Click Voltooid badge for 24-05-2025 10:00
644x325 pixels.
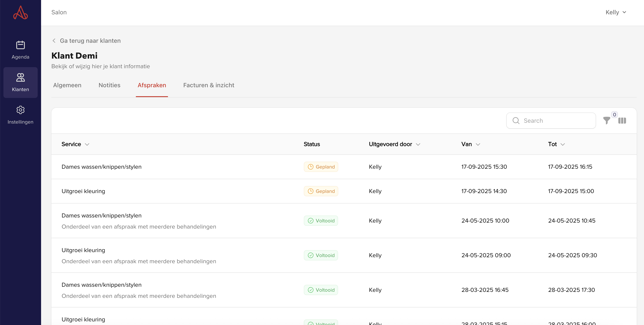[x=321, y=221]
